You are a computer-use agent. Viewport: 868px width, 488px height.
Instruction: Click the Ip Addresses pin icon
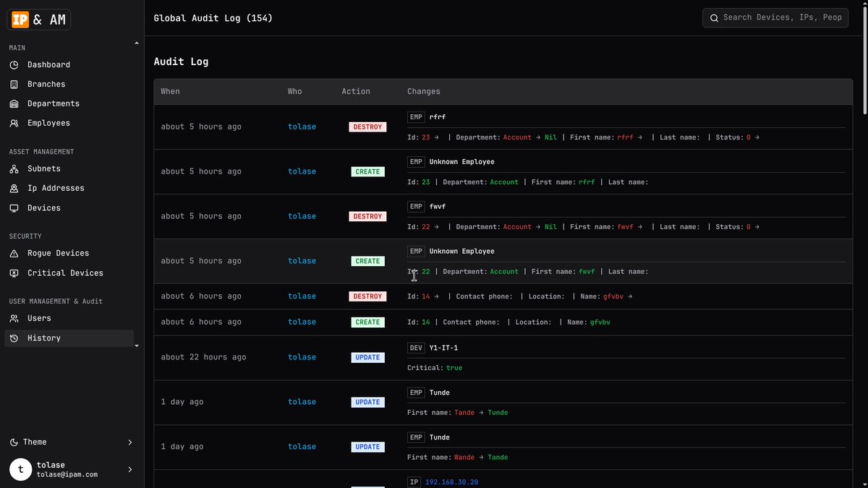pos(14,189)
